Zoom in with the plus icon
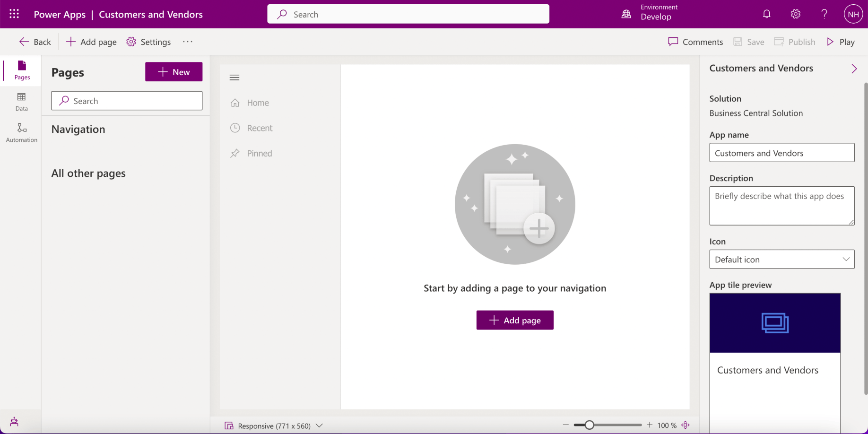Screen dimensions: 868x434 (x=650, y=425)
